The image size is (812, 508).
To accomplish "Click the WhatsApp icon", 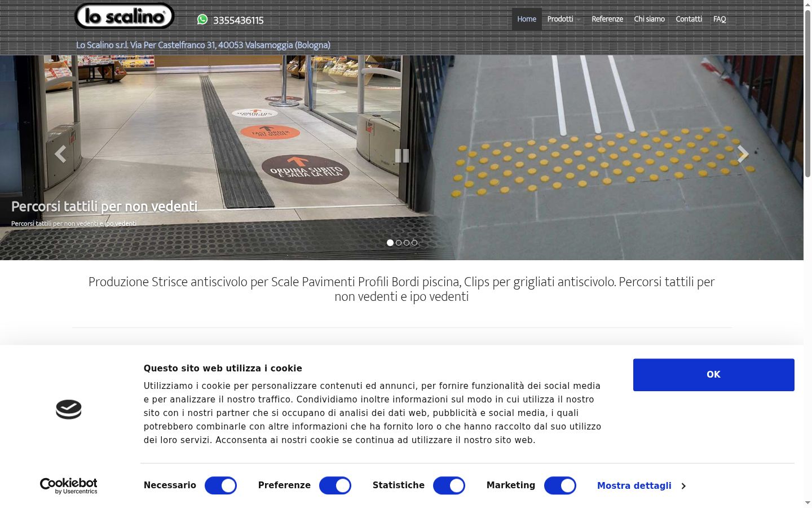I will tap(202, 20).
